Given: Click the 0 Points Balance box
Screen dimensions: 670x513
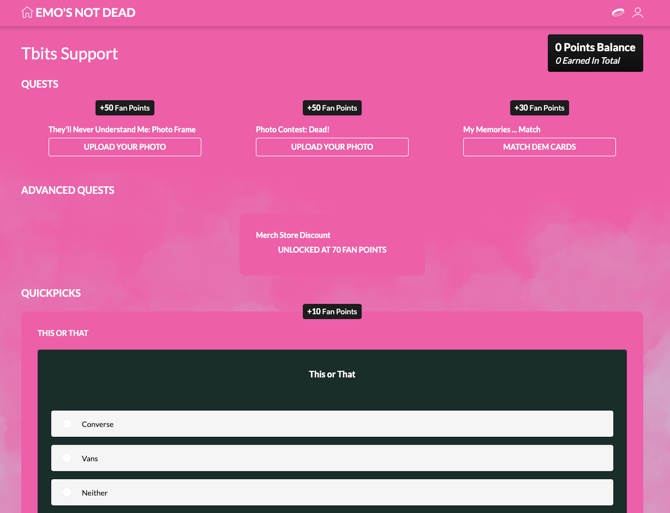Looking at the screenshot, I should click(x=595, y=53).
